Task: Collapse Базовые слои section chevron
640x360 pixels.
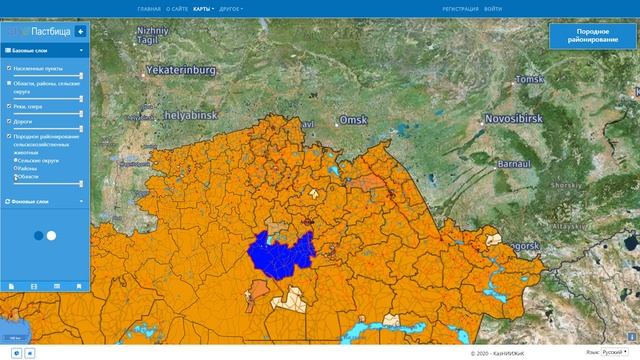Action: (x=81, y=50)
